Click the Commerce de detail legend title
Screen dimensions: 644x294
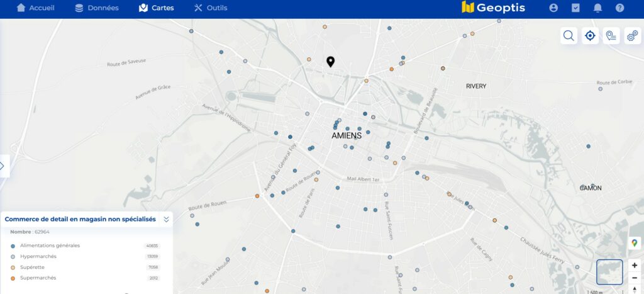[x=80, y=220]
